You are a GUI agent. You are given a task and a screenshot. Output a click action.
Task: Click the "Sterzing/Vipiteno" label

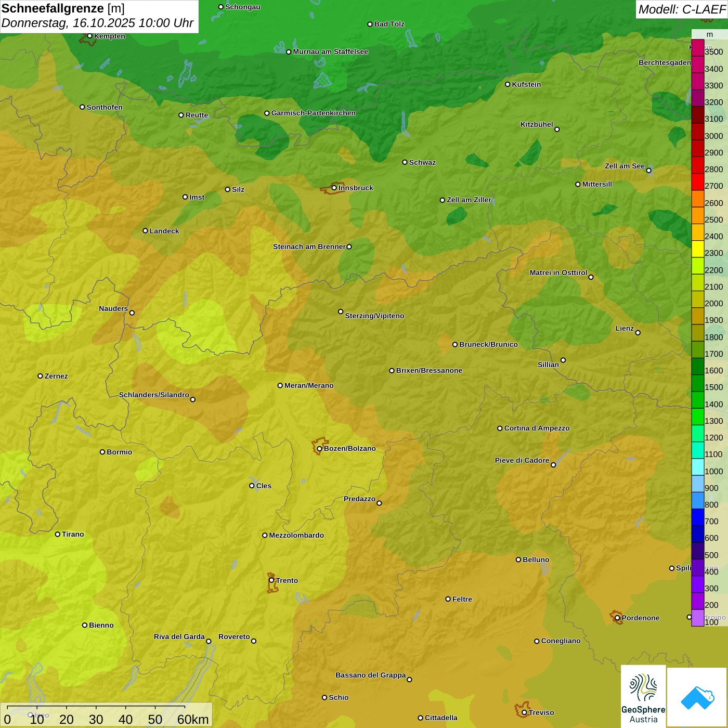point(374,316)
